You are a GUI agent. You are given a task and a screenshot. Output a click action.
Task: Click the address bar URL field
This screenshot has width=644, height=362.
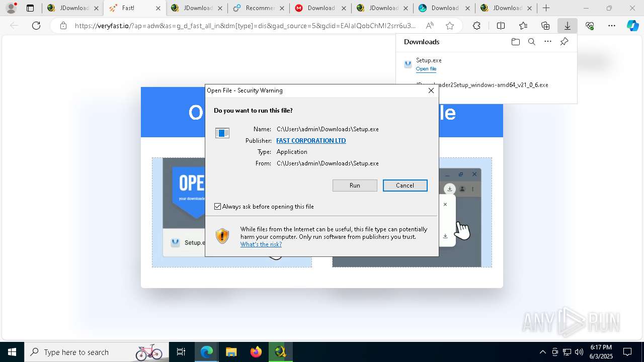[245, 26]
